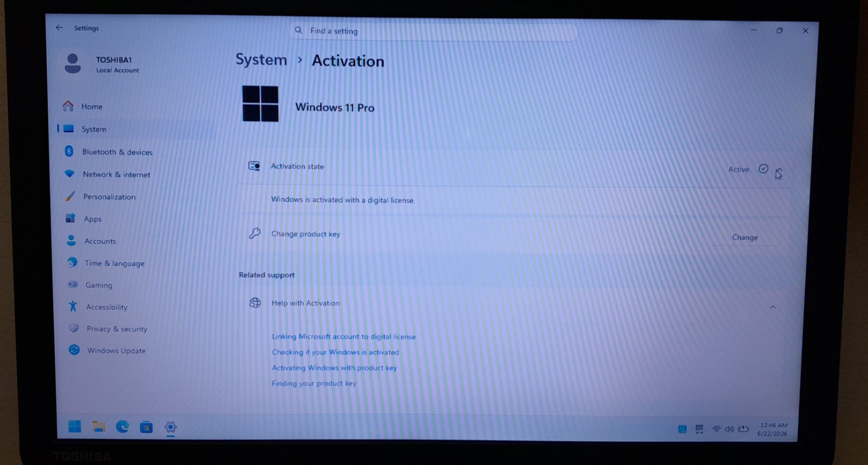Open File Explorer from the taskbar
Viewport: 868px width, 465px height.
[99, 427]
